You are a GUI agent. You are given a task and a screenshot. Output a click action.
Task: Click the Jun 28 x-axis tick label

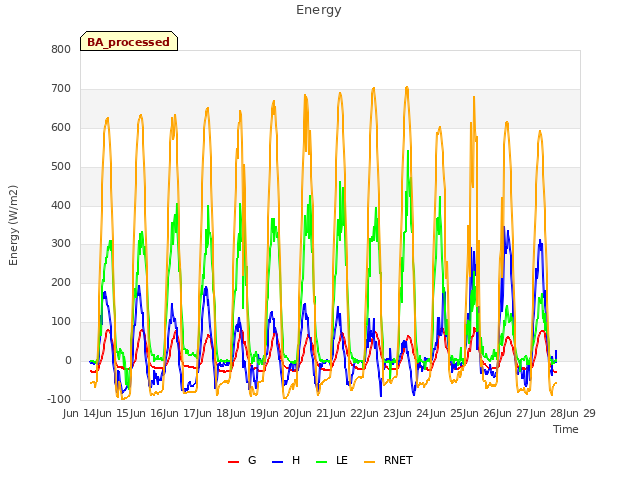point(547,413)
